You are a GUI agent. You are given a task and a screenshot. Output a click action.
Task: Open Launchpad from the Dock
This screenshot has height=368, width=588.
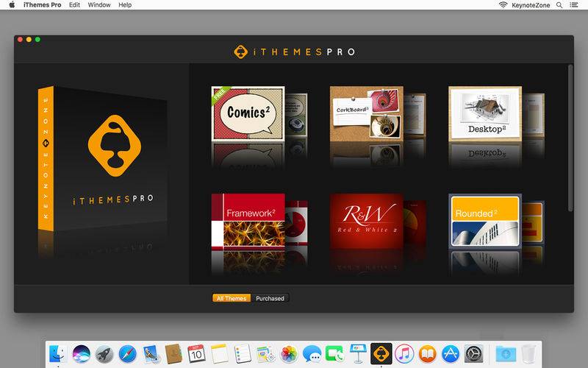point(104,354)
